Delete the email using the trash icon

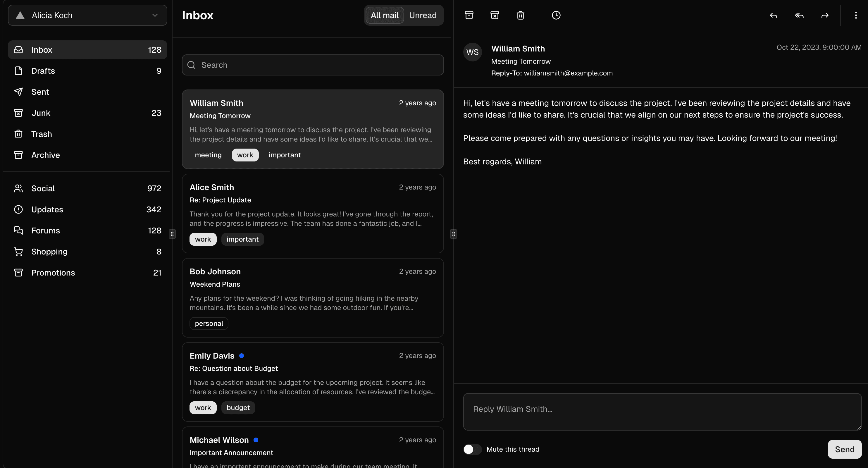(520, 15)
